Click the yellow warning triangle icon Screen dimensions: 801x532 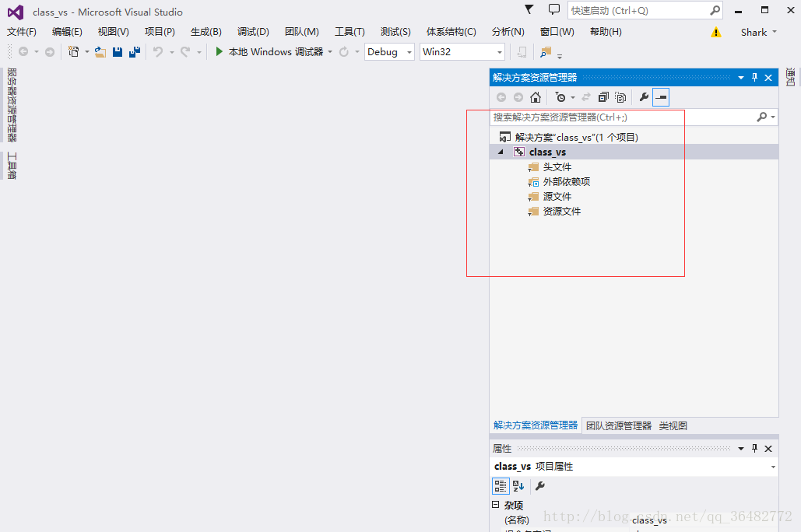(716, 32)
